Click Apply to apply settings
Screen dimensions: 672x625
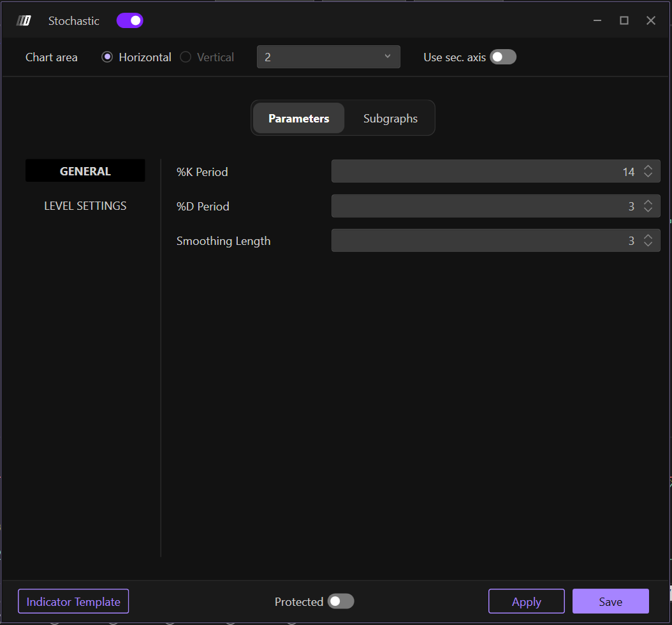tap(526, 601)
